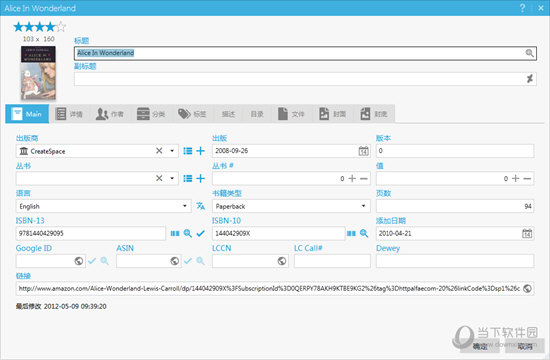Open ASIN globe link icon
The image size is (550, 360).
click(x=174, y=261)
